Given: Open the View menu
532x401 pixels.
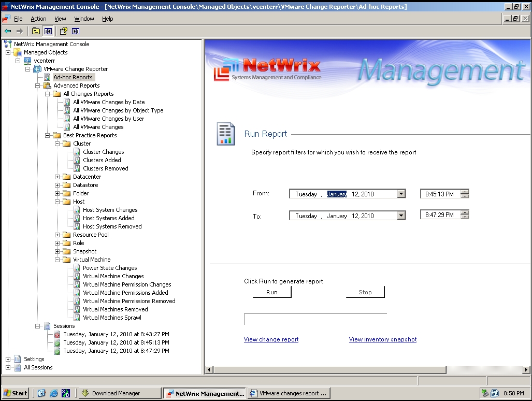Looking at the screenshot, I should coord(61,19).
